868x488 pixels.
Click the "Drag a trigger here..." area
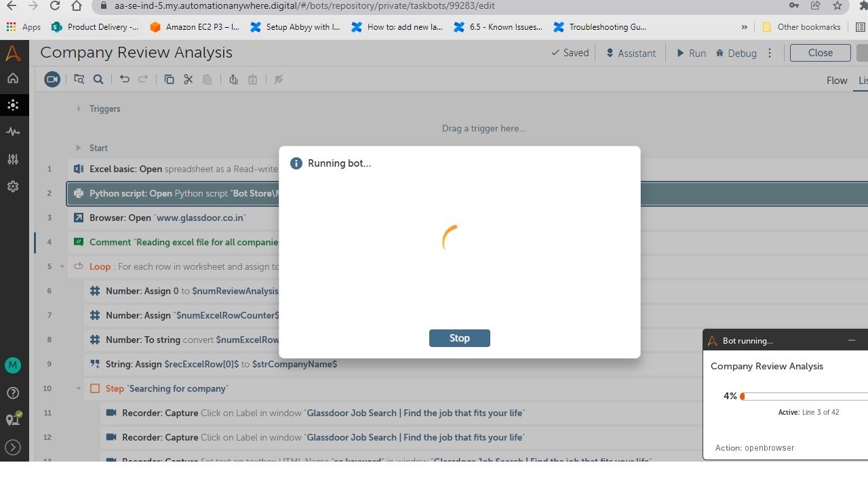[484, 128]
